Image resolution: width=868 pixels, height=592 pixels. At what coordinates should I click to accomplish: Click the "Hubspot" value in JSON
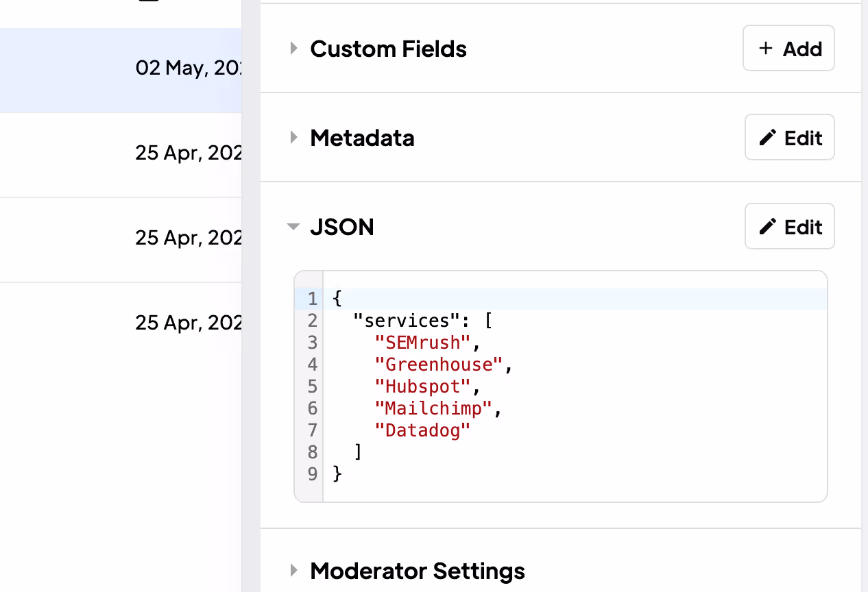click(x=423, y=386)
